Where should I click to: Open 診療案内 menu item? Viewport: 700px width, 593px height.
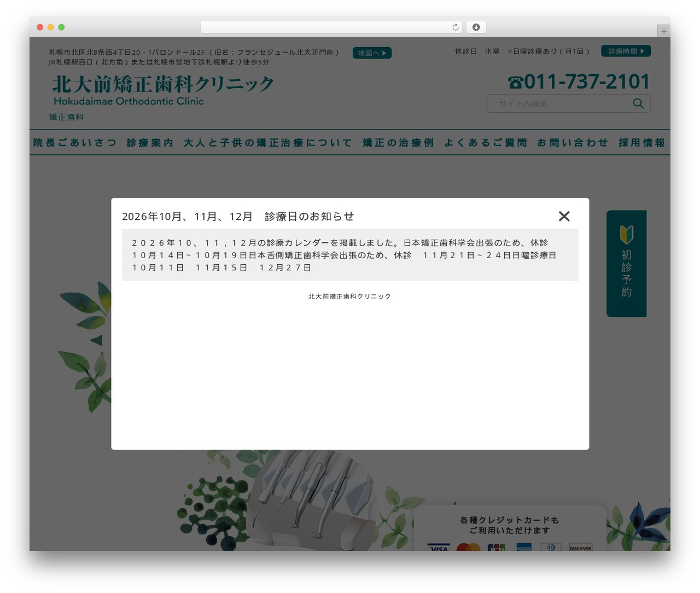point(150,143)
